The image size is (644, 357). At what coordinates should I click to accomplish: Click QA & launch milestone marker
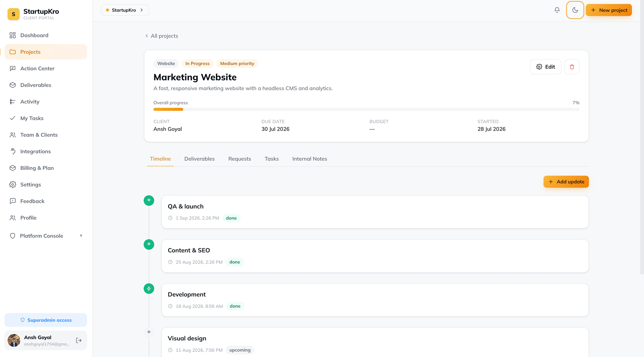149,200
